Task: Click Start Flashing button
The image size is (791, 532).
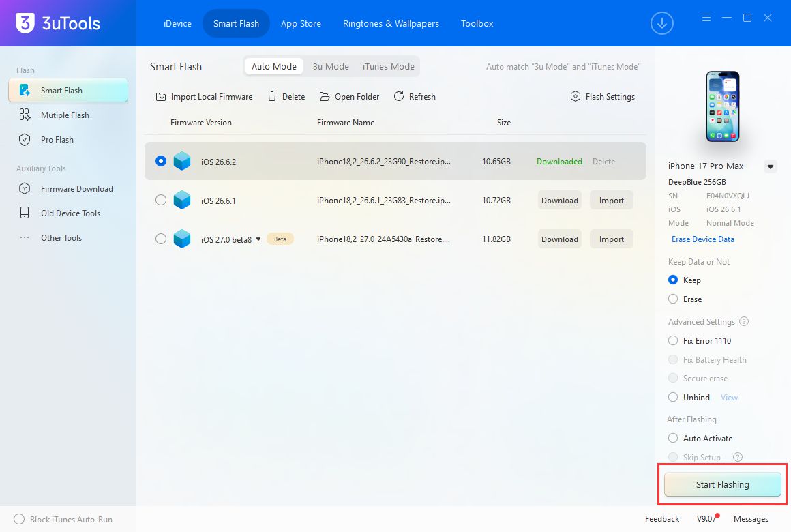Action: (x=722, y=484)
